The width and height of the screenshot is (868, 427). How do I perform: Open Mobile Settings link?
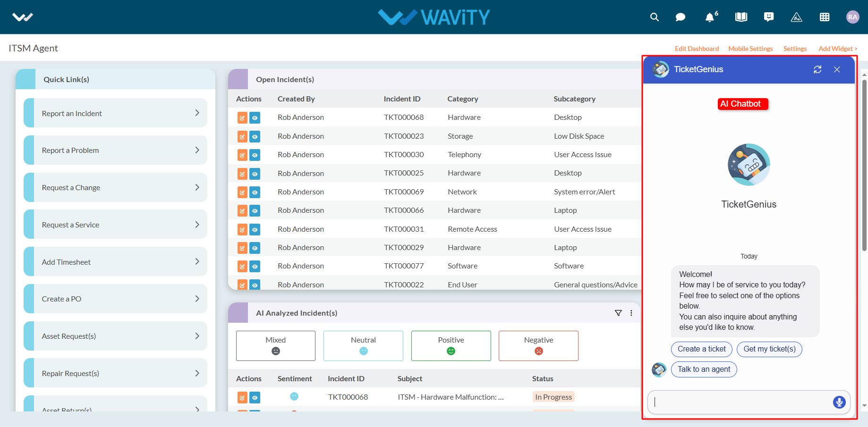750,49
